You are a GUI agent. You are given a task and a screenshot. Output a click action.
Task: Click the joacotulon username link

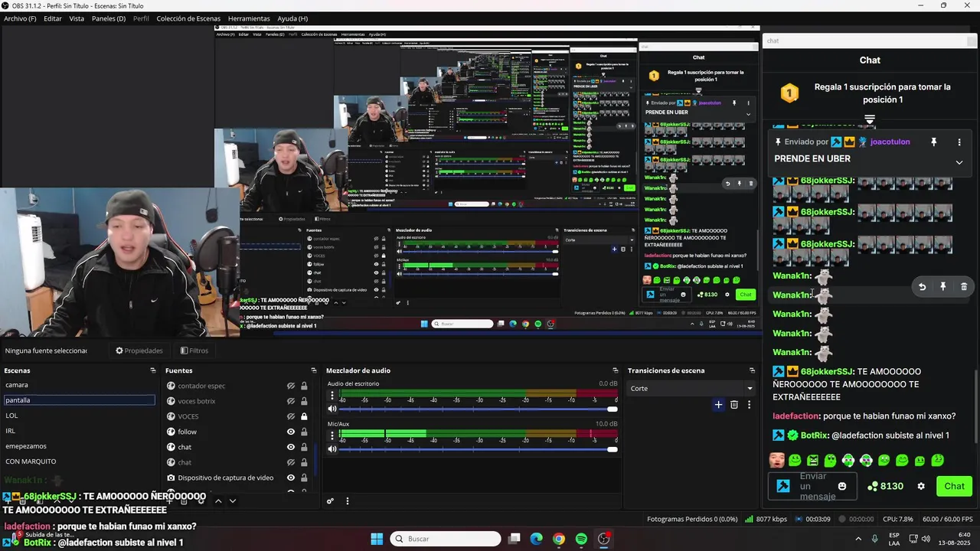[x=890, y=142]
